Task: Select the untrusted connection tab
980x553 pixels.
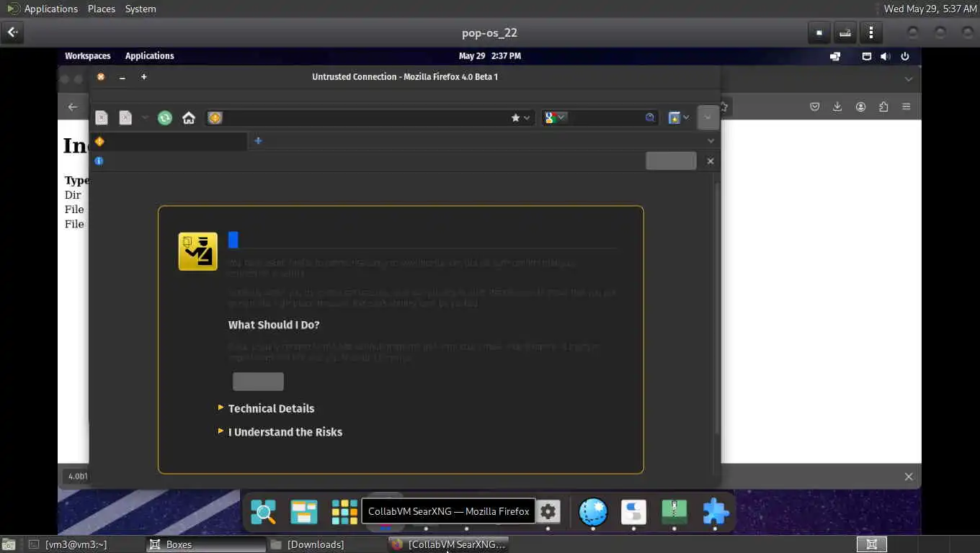Action: (169, 141)
